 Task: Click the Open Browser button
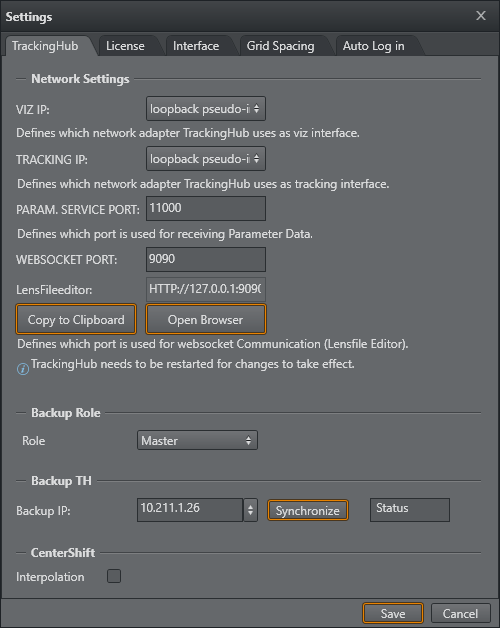pos(206,320)
